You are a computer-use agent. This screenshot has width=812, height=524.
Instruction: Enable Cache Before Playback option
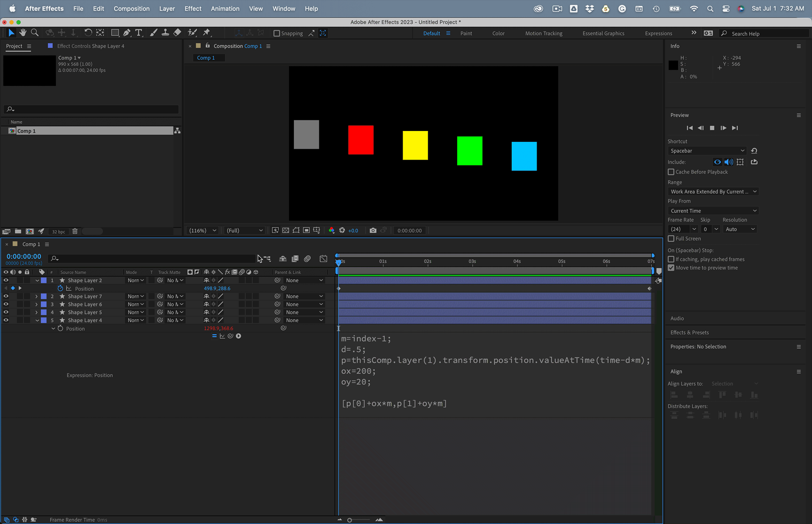pyautogui.click(x=671, y=172)
